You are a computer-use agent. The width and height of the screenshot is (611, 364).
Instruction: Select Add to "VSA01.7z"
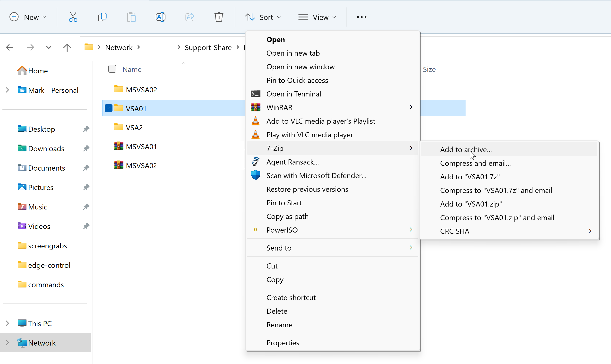[509, 177]
